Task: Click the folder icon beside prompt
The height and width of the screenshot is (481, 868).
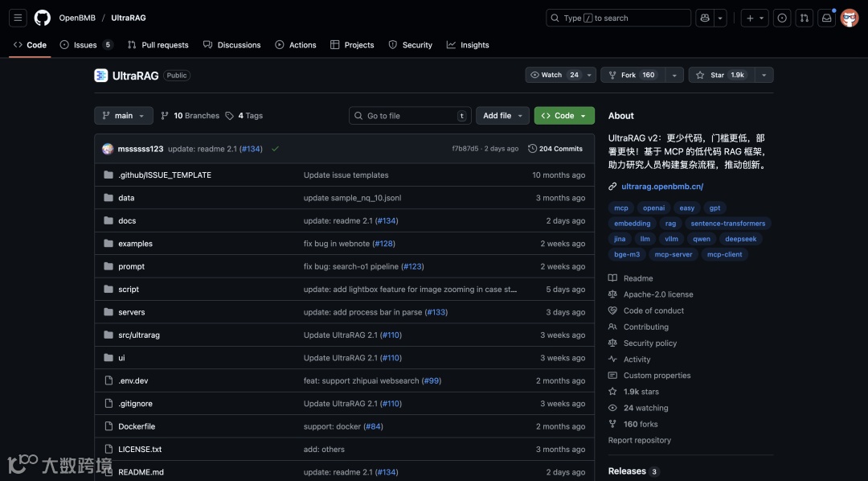Action: [108, 266]
